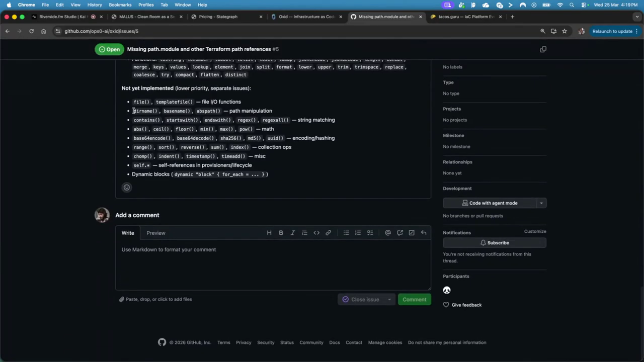Switch to the Pricing - Stategraph tab
644x362 pixels.
pyautogui.click(x=218, y=17)
